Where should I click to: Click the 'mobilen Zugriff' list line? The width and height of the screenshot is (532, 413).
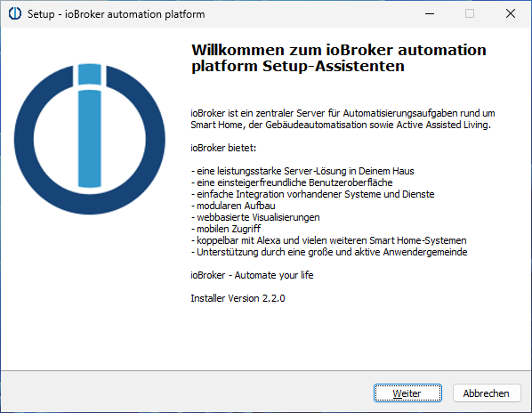(x=226, y=229)
